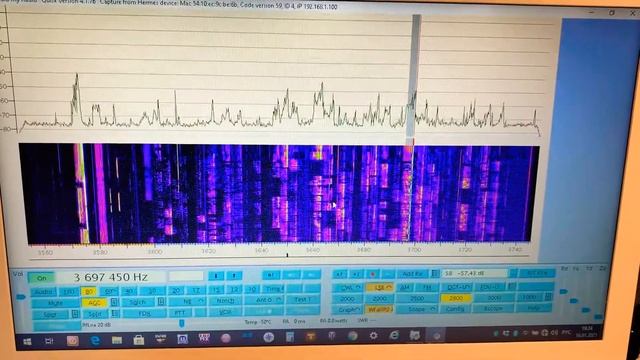Screen dimensions: 640x360
Task: Select the 2000 filter bandwidth button
Action: (347, 299)
